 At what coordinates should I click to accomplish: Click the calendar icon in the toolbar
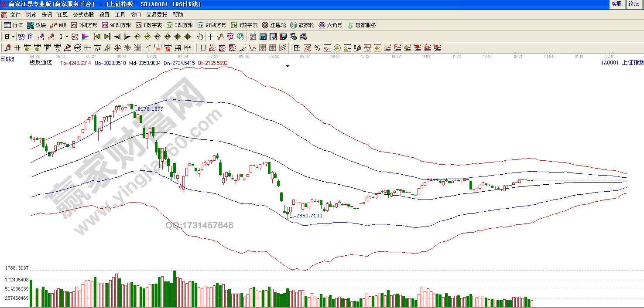pyautogui.click(x=253, y=37)
